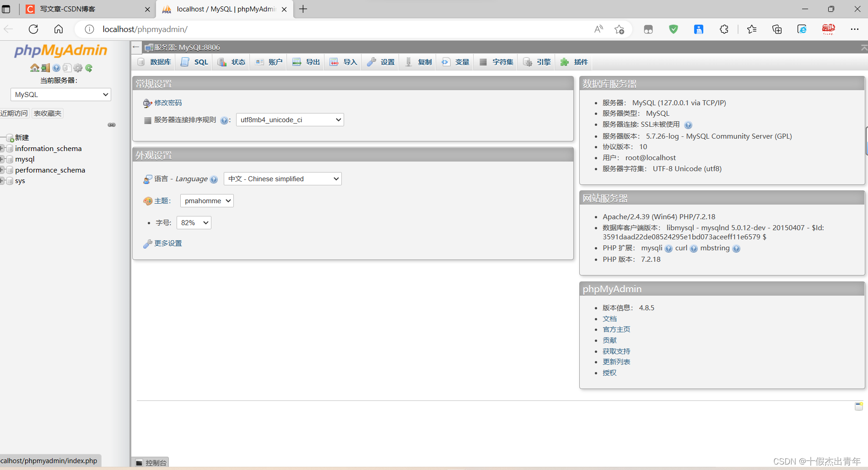Open the SQL tab

point(194,62)
